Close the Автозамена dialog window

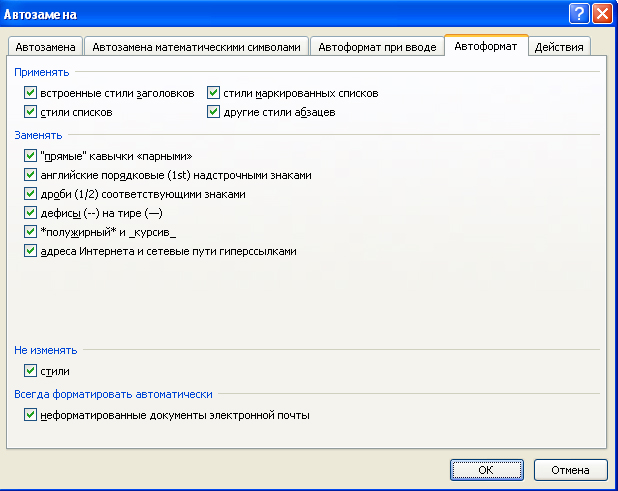pos(601,13)
